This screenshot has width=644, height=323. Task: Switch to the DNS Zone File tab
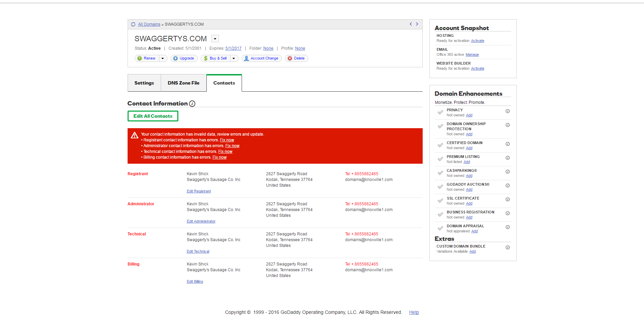[183, 83]
